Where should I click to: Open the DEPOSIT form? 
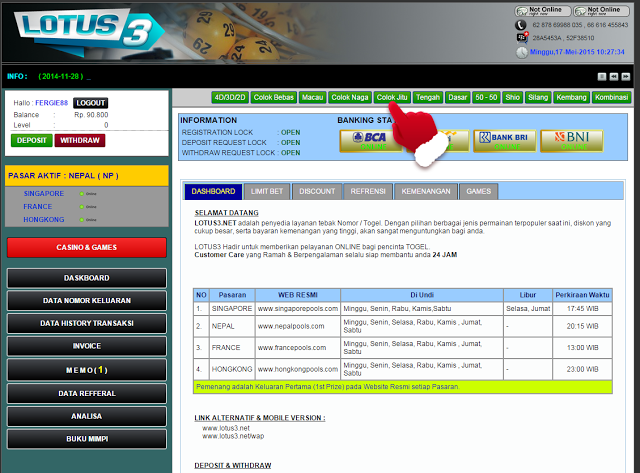(x=31, y=140)
